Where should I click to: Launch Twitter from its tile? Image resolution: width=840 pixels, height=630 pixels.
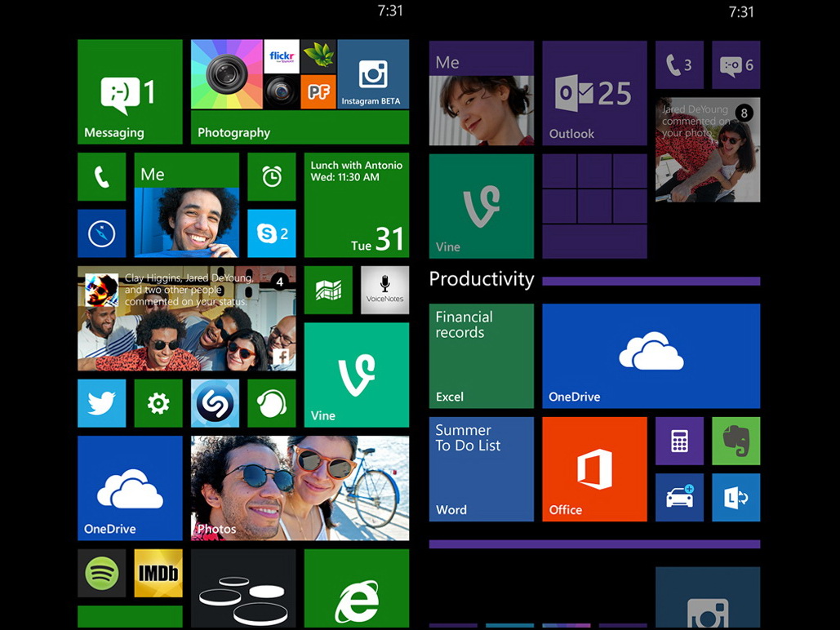(x=101, y=403)
